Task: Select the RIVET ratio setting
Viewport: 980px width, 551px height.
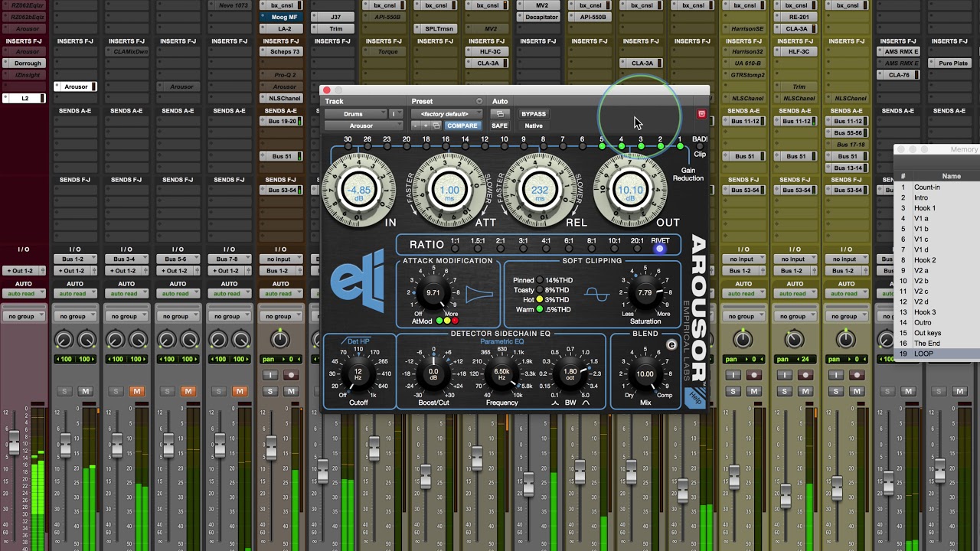Action: 660,249
